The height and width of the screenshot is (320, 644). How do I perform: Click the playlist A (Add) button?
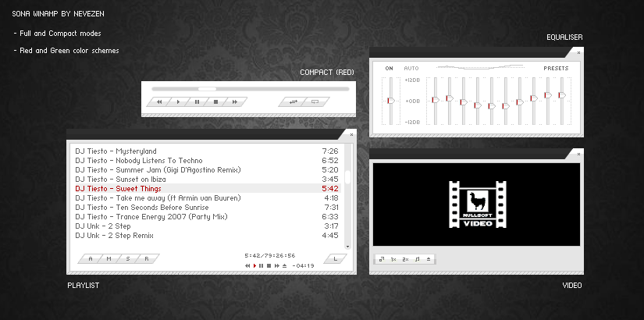(91, 259)
